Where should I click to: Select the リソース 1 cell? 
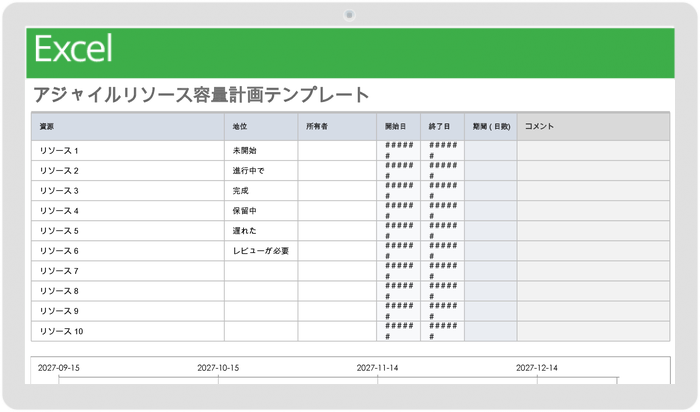coord(59,151)
